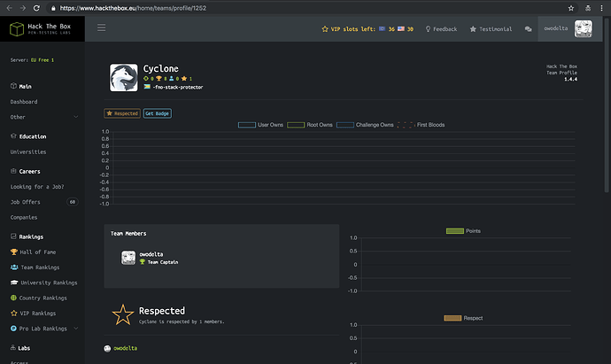Bookmark this page with star icon
Image resolution: width=611 pixels, height=364 pixels.
pyautogui.click(x=571, y=8)
